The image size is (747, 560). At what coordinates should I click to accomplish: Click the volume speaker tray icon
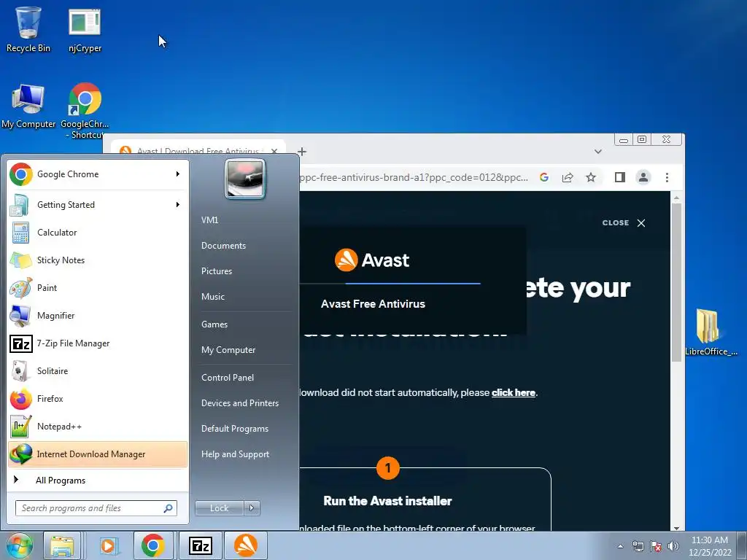pos(673,546)
